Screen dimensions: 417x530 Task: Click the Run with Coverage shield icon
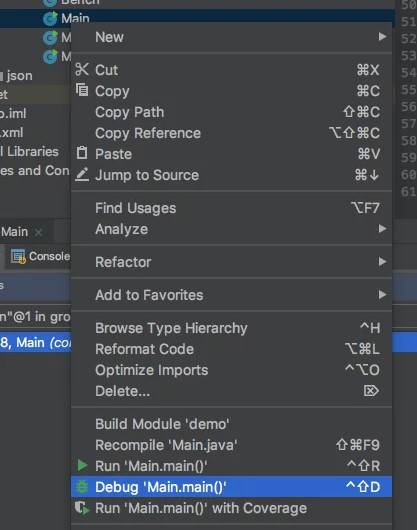click(x=82, y=508)
